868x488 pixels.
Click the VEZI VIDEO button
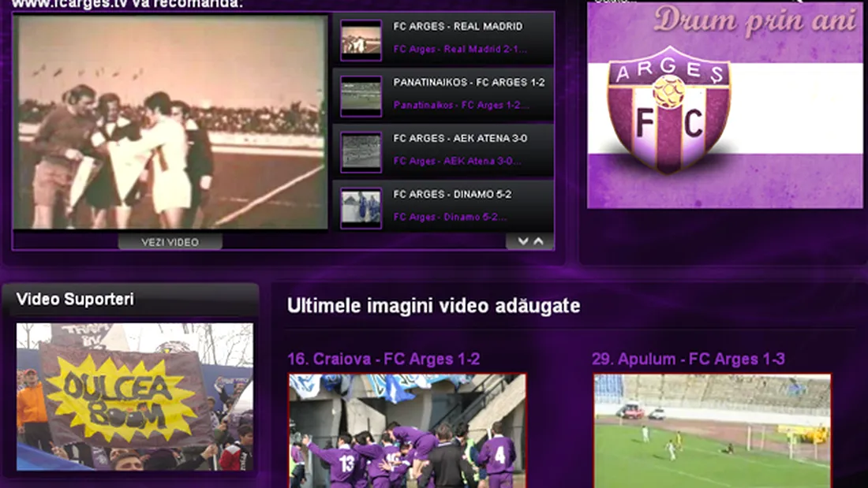pyautogui.click(x=170, y=242)
